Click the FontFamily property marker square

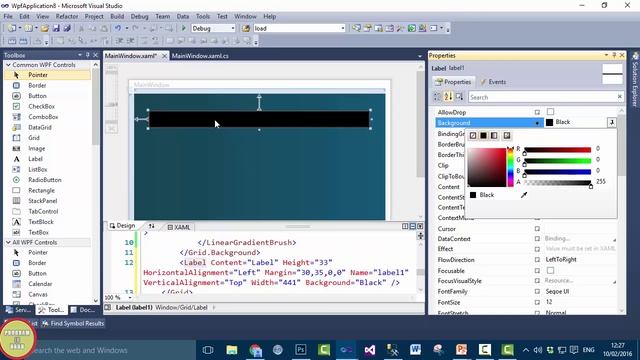click(537, 291)
